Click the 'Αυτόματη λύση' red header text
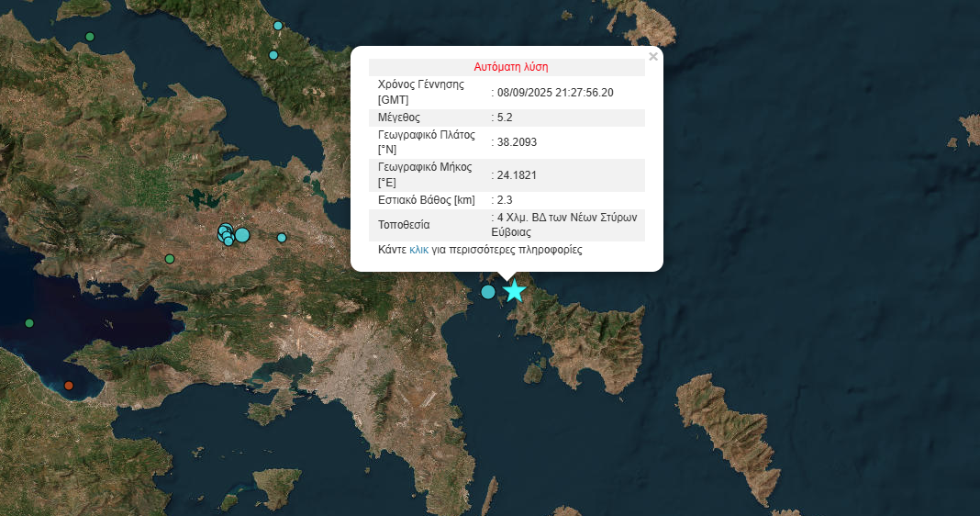This screenshot has height=516, width=980. (511, 67)
